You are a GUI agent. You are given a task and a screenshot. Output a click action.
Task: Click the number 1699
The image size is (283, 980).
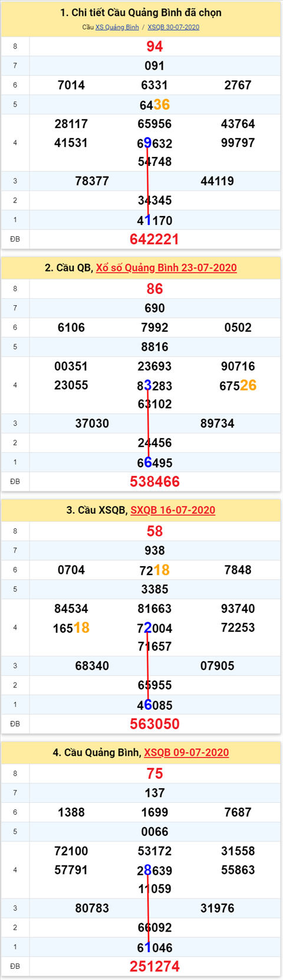point(154,812)
